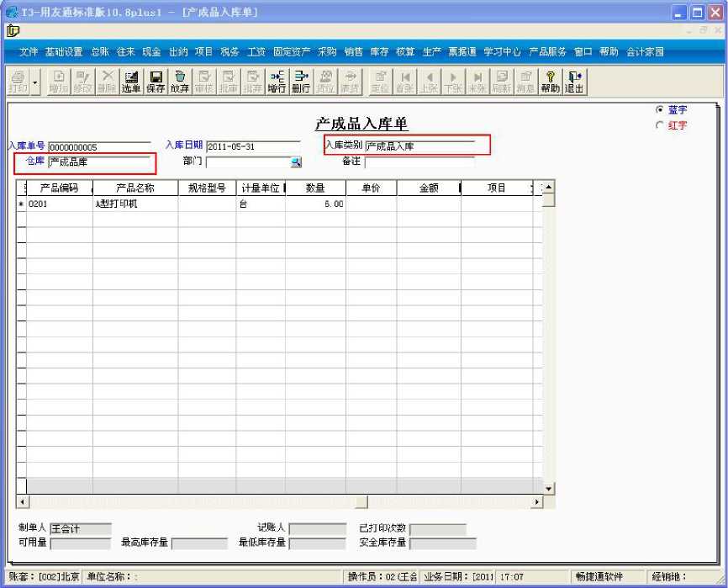Click the 畅捷通软件 status bar entry
This screenshot has height=588, width=728.
pyautogui.click(x=599, y=576)
